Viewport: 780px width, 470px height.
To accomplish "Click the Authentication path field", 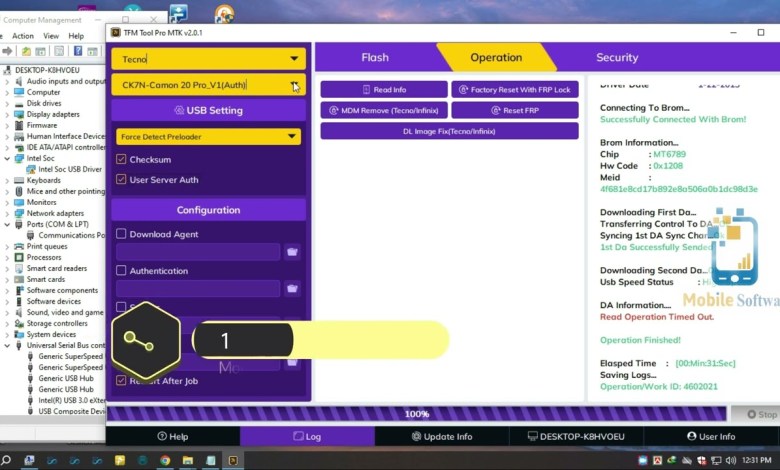I will point(198,288).
